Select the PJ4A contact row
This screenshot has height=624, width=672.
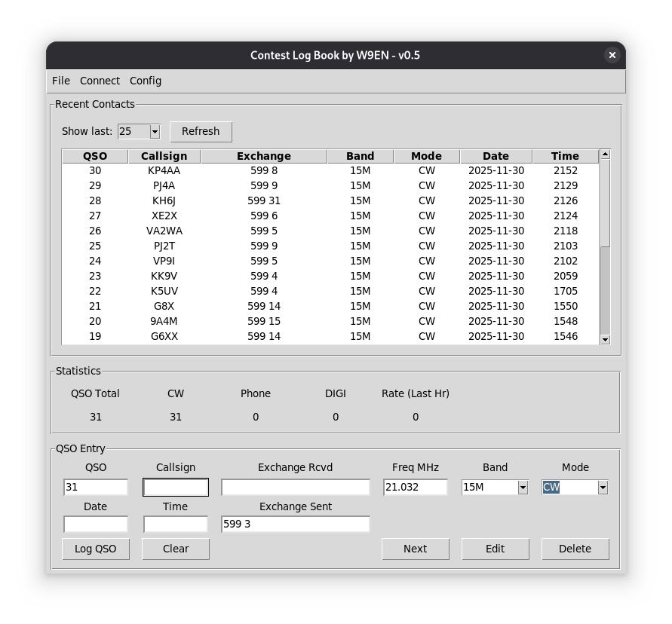pos(330,185)
